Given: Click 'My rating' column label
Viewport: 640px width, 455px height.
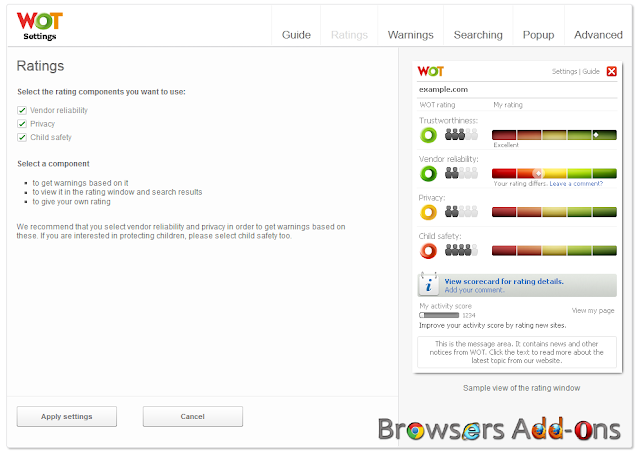Looking at the screenshot, I should tap(508, 105).
